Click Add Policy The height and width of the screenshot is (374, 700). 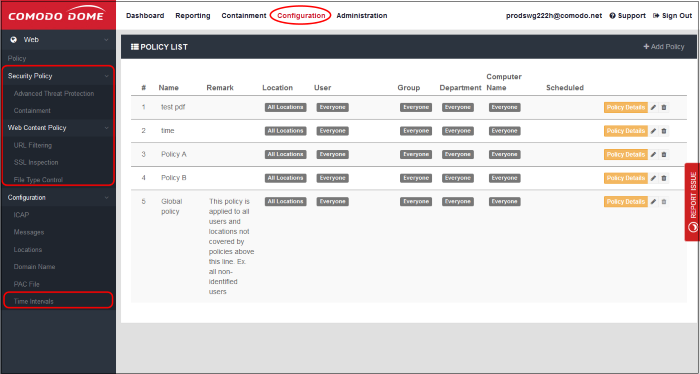click(663, 47)
